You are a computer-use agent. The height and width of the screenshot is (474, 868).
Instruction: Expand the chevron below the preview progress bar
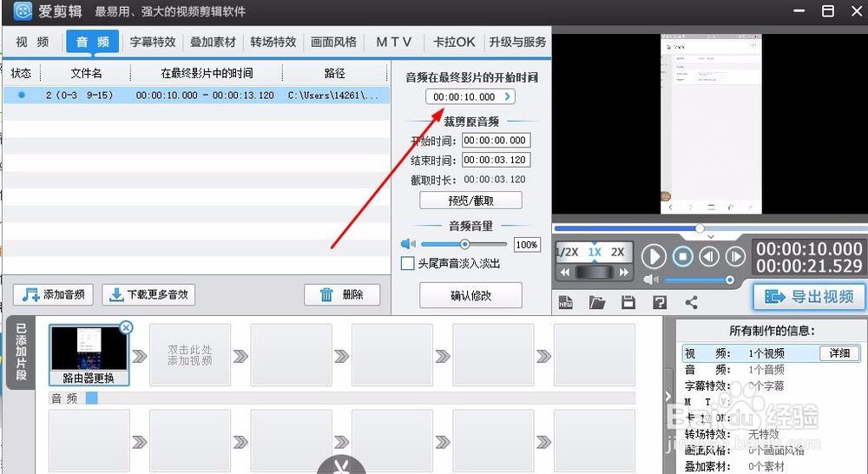[711, 236]
